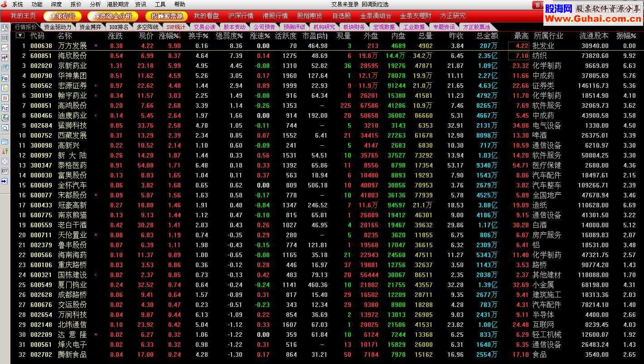Open the 工具 menu
644x364 pixels.
point(160,5)
